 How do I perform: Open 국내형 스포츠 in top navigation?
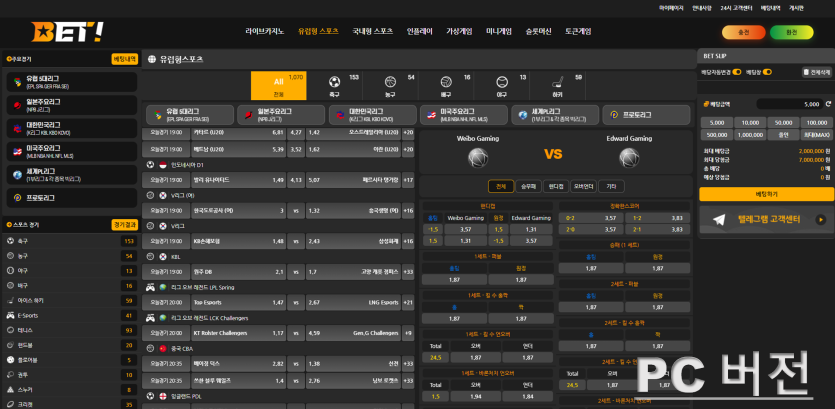[373, 31]
